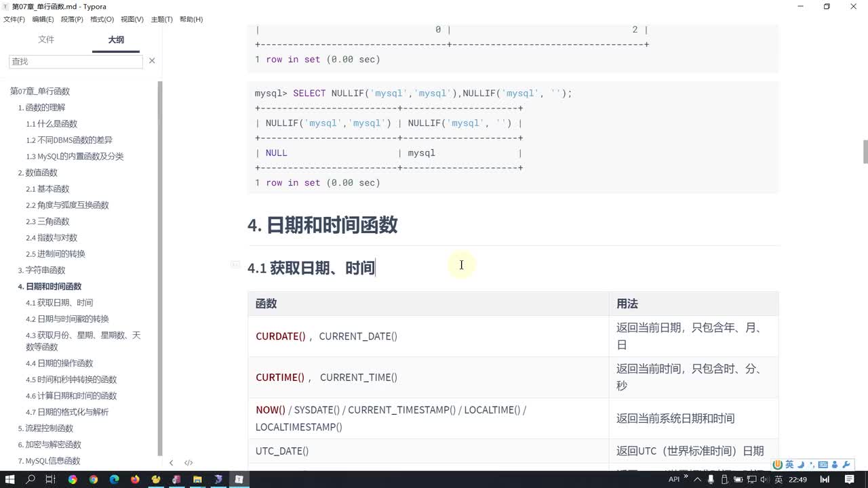Go to 6. 加密与解密函数 outline entry
868x488 pixels.
point(50,444)
